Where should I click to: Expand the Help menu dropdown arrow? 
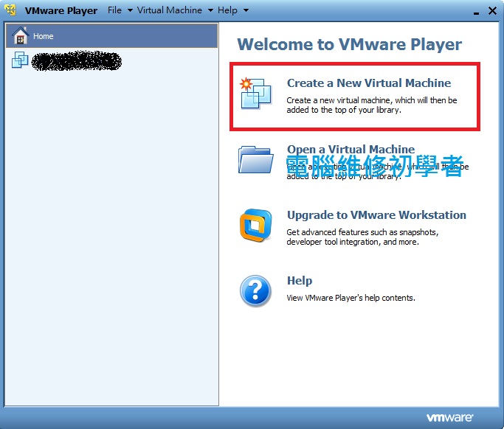[246, 10]
